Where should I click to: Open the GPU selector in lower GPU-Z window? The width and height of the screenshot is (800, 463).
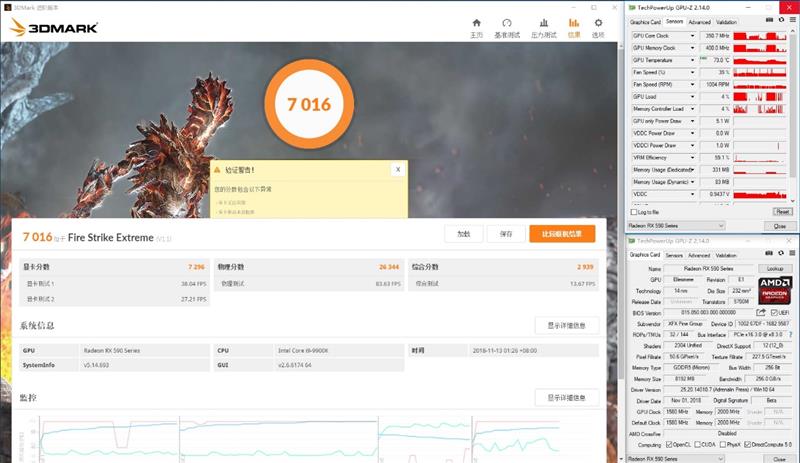tap(676, 459)
